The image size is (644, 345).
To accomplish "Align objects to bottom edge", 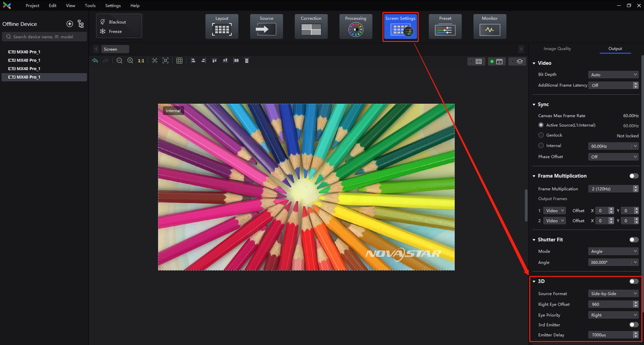I will coord(225,61).
